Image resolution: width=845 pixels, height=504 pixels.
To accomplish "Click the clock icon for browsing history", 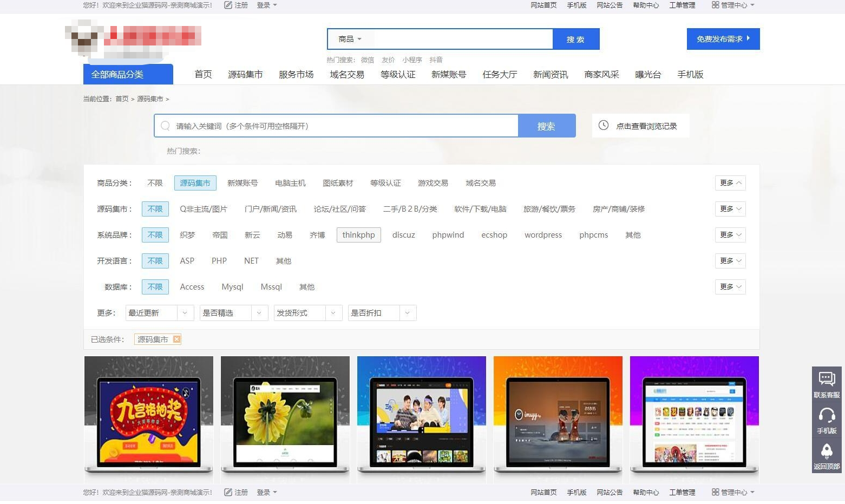I will tap(603, 126).
